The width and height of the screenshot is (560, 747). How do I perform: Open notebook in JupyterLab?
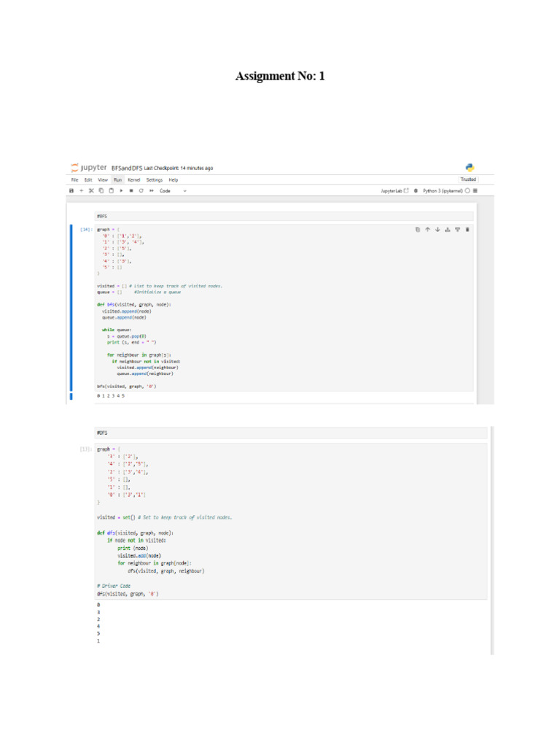point(394,190)
